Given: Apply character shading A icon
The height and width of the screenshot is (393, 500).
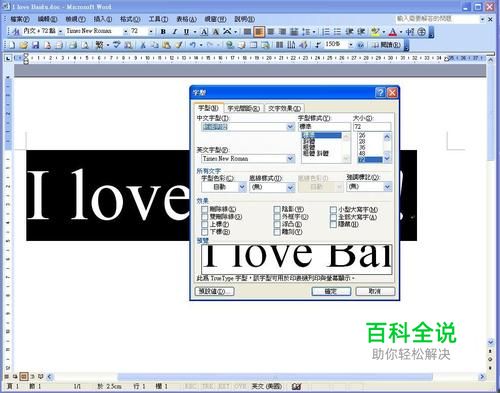Looking at the screenshot, I should (216, 32).
